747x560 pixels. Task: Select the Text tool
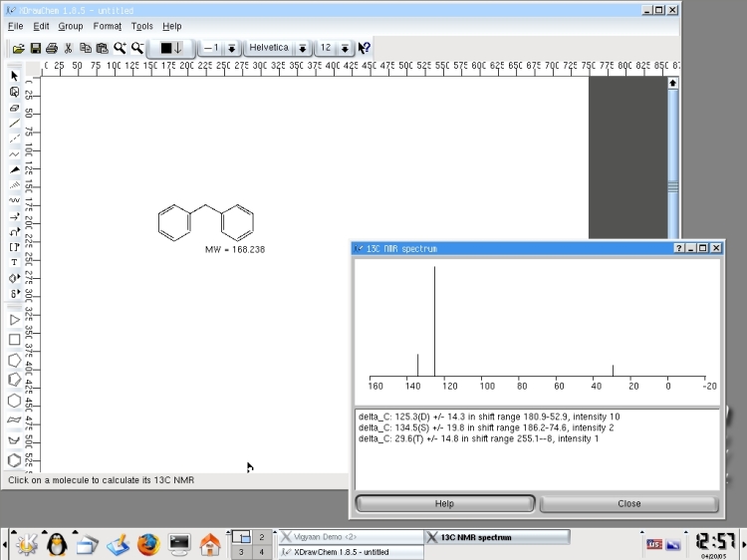tap(14, 263)
